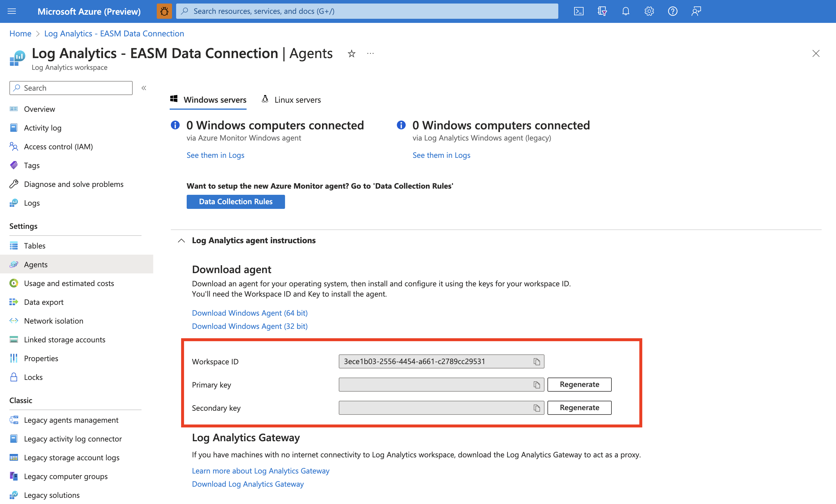Viewport: 836px width, 504px height.
Task: Click the Overview icon in sidebar
Action: pos(13,109)
